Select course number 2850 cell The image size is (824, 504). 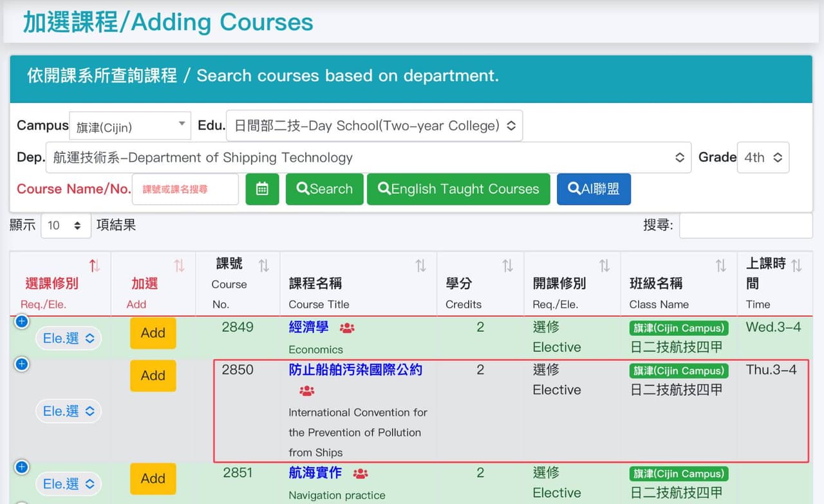tap(238, 370)
